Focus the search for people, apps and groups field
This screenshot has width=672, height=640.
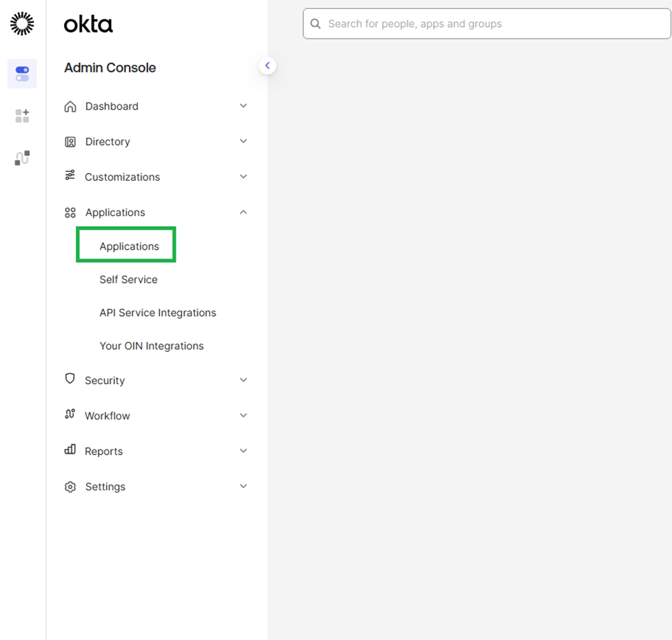[487, 24]
